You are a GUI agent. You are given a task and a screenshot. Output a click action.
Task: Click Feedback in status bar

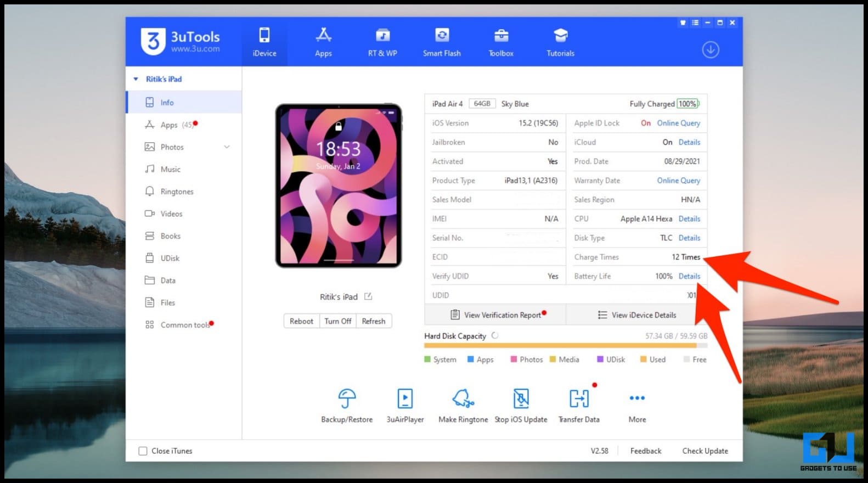pos(646,451)
